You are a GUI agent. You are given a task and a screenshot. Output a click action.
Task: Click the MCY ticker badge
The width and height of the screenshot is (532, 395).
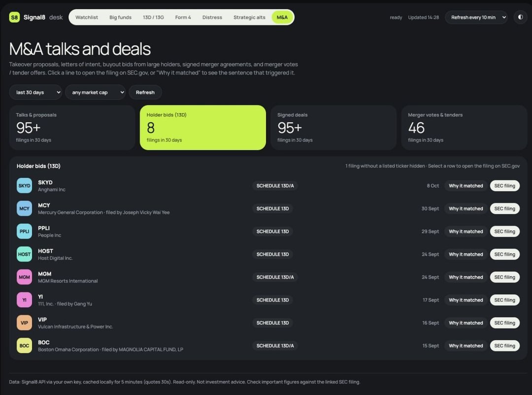click(25, 208)
